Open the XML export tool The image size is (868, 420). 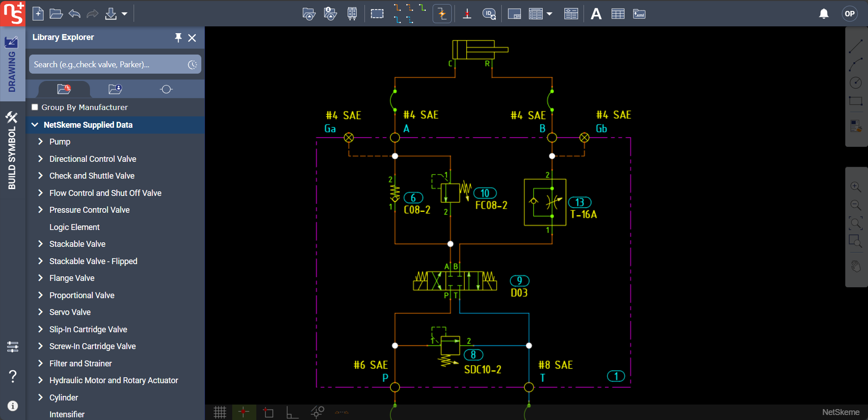pyautogui.click(x=639, y=14)
